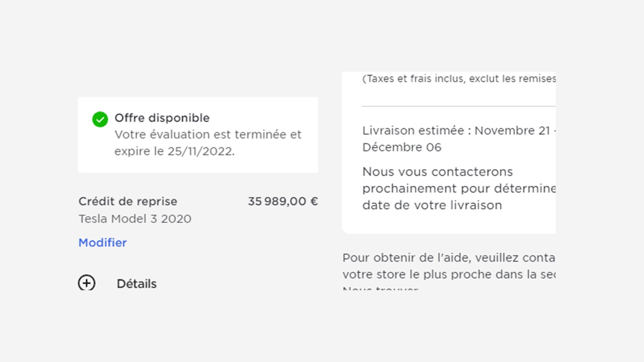The image size is (644, 362).
Task: Click the Nous vous contacterons prochainement paragraph
Action: click(x=459, y=188)
